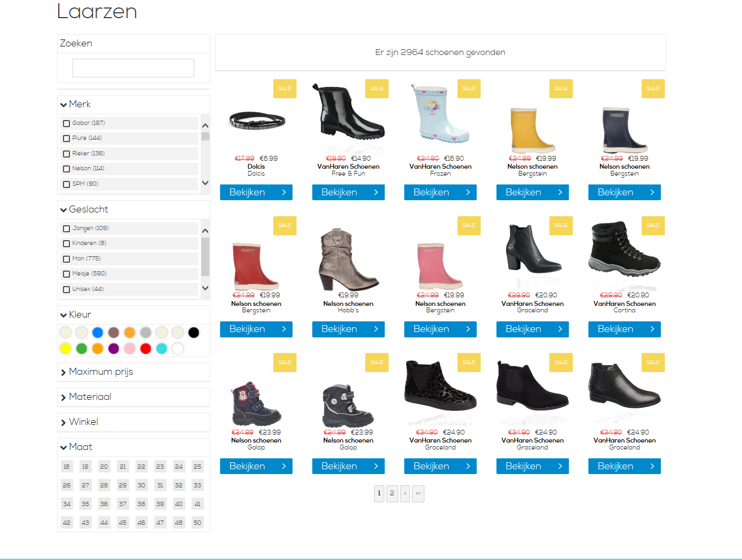Image resolution: width=742 pixels, height=560 pixels.
Task: Click the next page single-arrow button
Action: coord(405,493)
